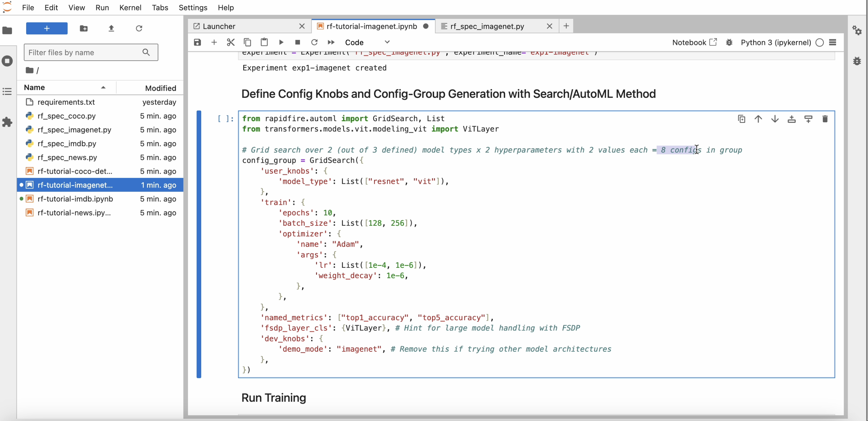Viewport: 868px width, 421px height.
Task: Sort files by Modified column header
Action: point(150,88)
